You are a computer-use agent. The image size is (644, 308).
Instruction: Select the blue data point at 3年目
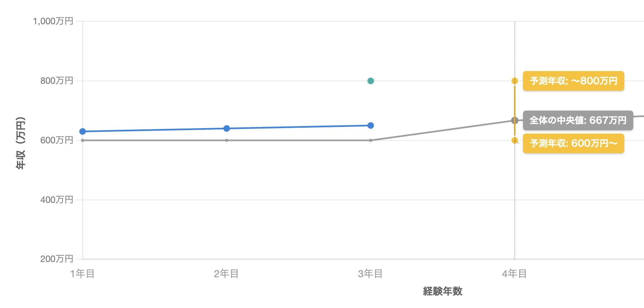tap(371, 125)
